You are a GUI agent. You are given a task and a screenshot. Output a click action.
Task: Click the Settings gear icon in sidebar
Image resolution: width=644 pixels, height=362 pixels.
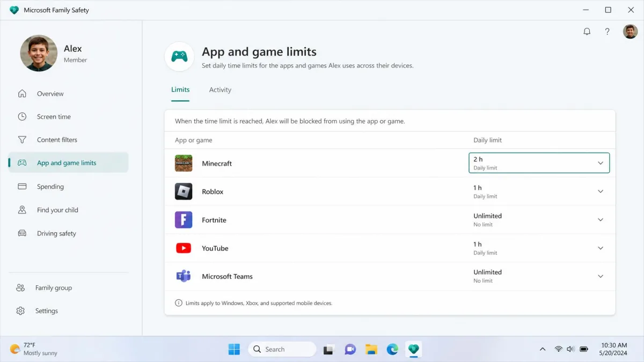(20, 311)
